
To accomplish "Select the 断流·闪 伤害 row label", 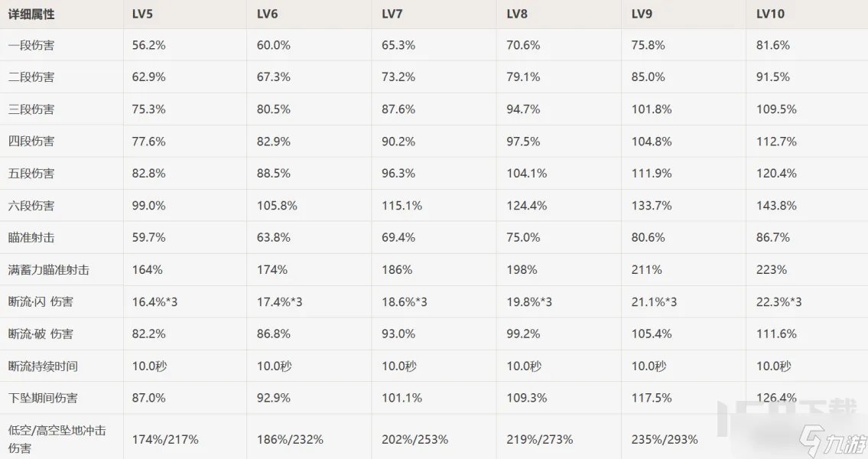I will pyautogui.click(x=41, y=302).
